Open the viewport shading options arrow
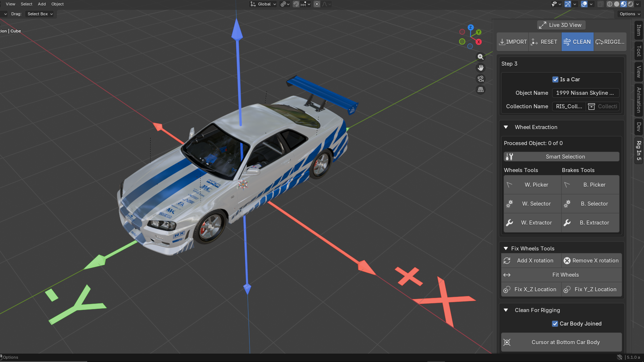Image resolution: width=644 pixels, height=362 pixels. coord(637,4)
